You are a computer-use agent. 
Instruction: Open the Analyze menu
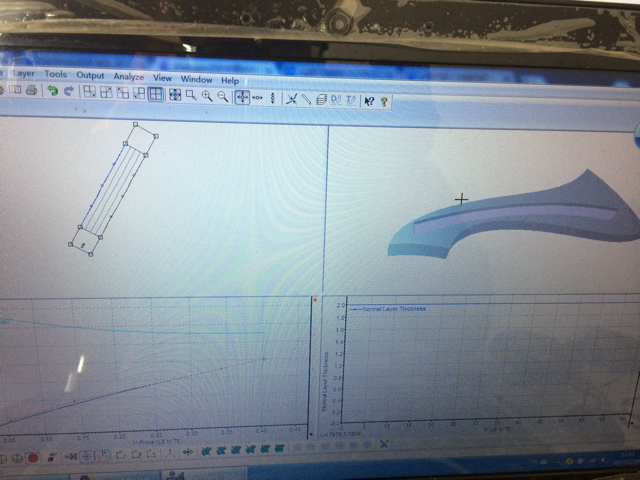click(x=129, y=77)
